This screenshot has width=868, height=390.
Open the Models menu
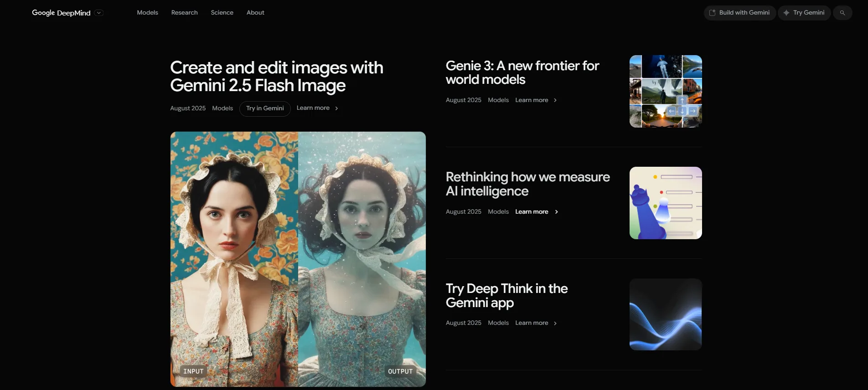point(147,13)
